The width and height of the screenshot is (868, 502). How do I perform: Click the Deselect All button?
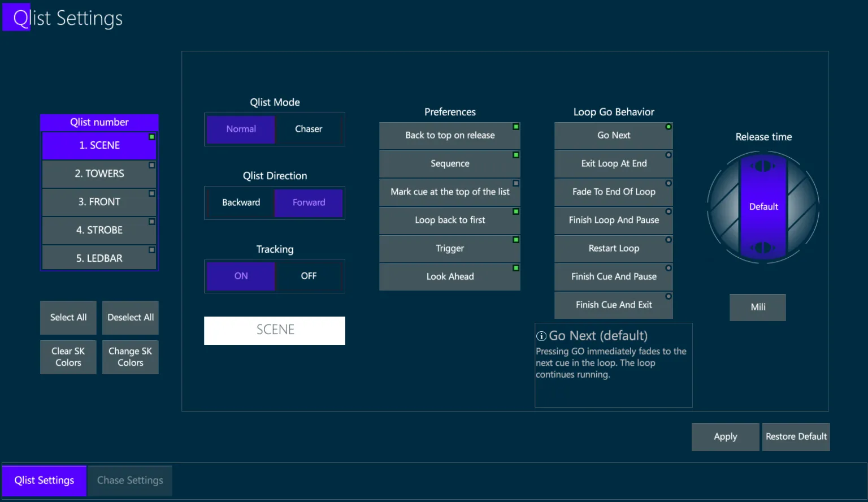(131, 318)
